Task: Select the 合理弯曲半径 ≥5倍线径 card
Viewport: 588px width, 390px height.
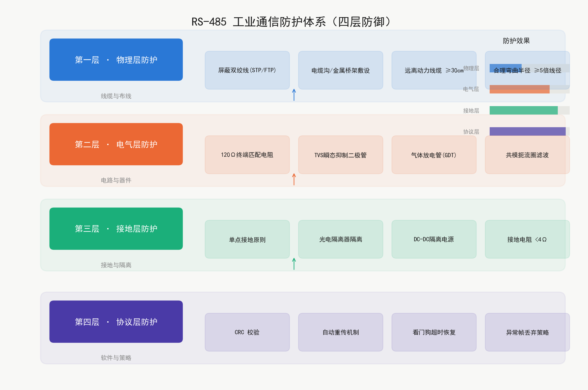Action: point(527,70)
